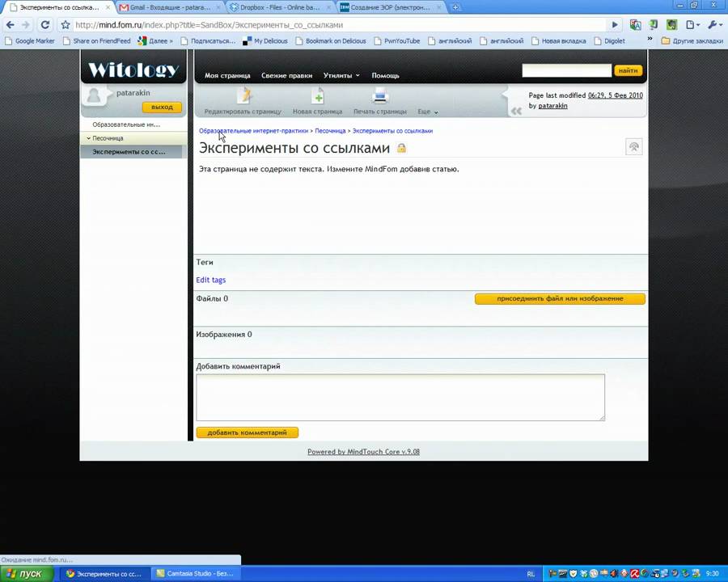Open My Delicious bookmark
This screenshot has width=728, height=582.
point(265,41)
